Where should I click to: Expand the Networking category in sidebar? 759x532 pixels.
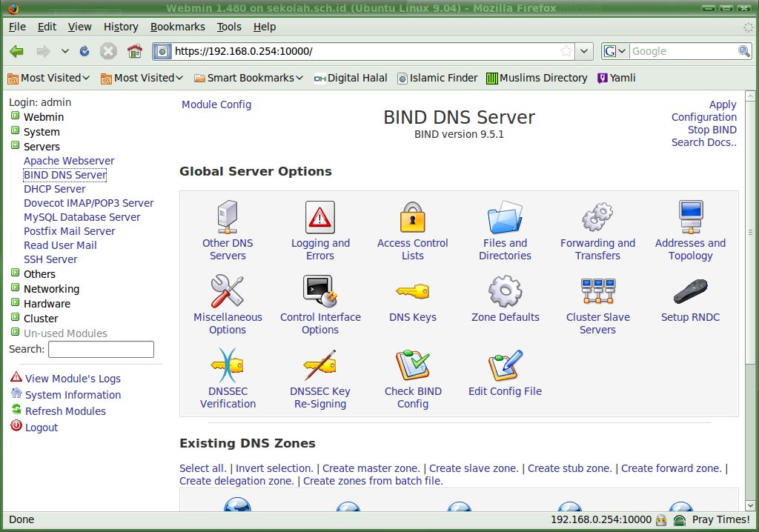tap(15, 289)
